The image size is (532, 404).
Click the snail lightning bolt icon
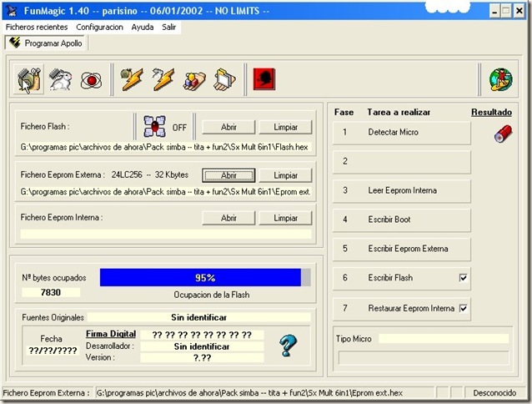[132, 79]
